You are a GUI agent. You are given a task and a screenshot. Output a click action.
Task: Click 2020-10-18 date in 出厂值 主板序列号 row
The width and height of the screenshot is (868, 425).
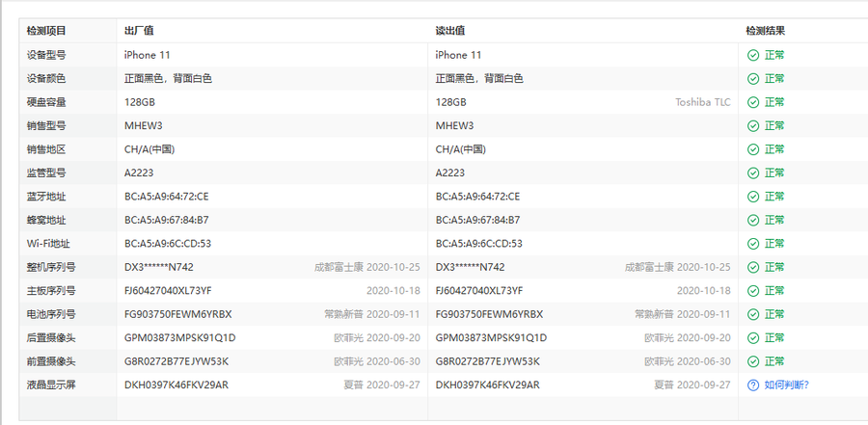[393, 290]
